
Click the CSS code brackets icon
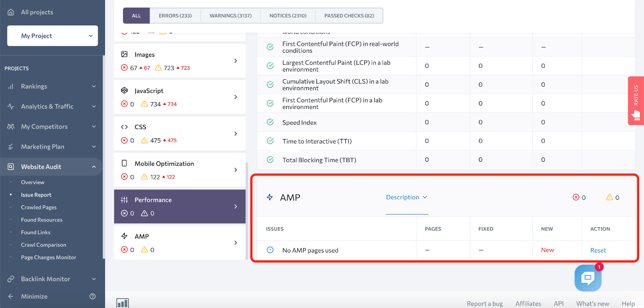pyautogui.click(x=124, y=127)
